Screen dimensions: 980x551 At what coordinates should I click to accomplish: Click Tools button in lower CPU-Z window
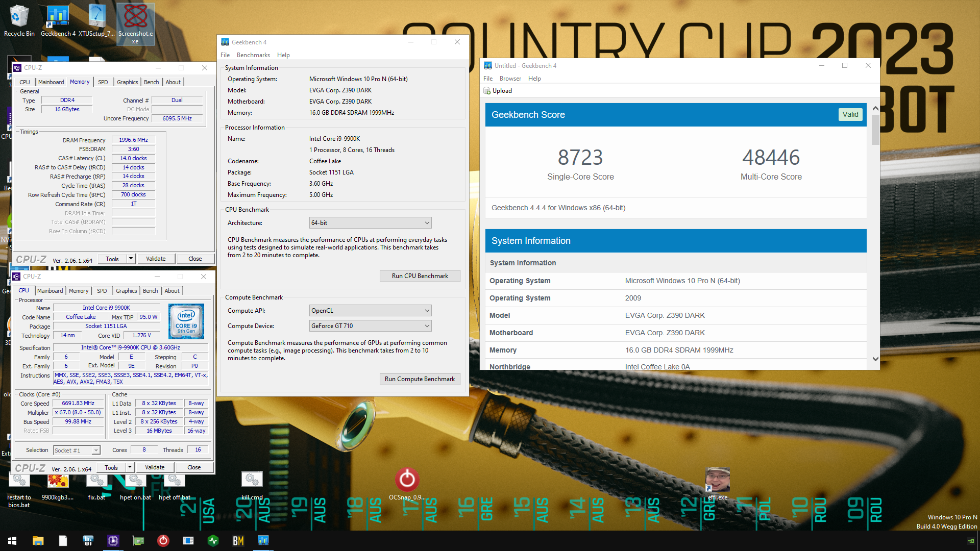click(111, 467)
